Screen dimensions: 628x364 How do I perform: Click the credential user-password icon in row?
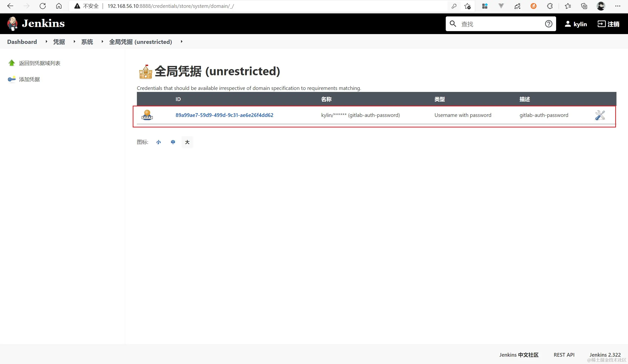click(147, 115)
